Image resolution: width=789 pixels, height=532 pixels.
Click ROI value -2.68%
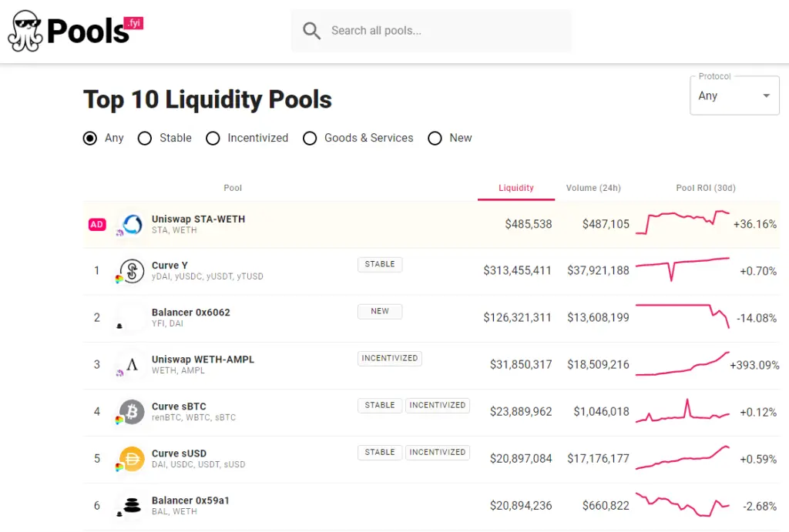[760, 507]
